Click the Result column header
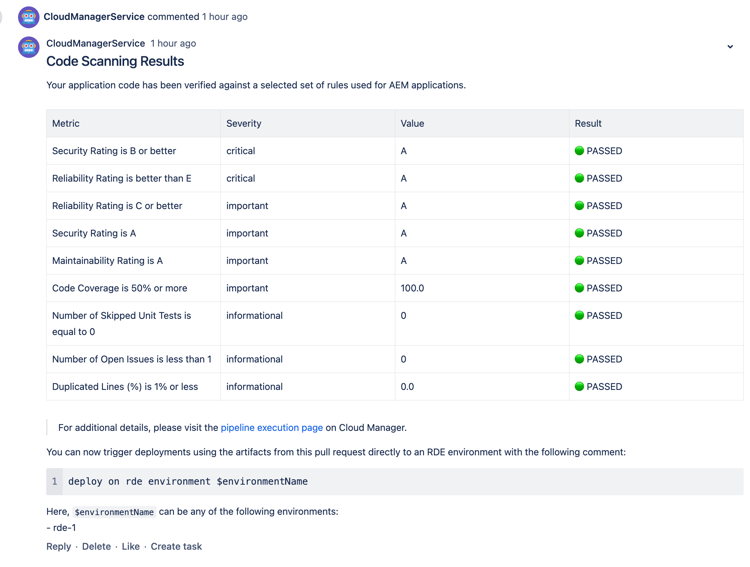750x567 pixels. click(588, 123)
